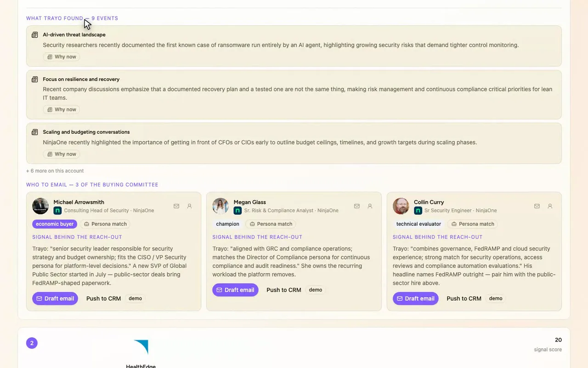Click the rank 2 badge beside HealthEdge

32,343
